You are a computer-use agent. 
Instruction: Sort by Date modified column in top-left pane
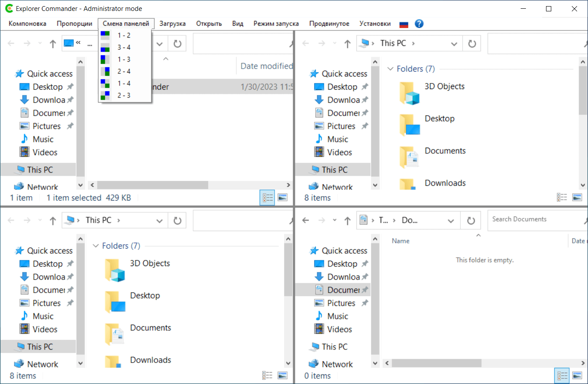[x=267, y=66]
